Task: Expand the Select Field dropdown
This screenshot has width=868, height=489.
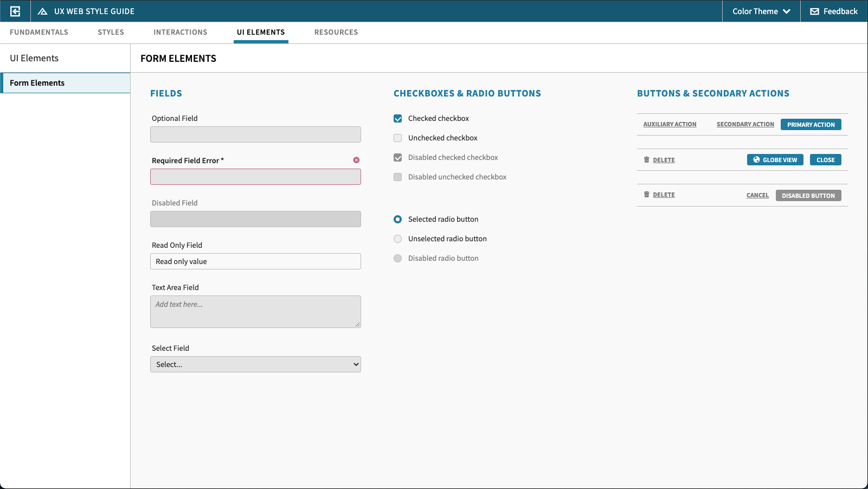Action: pyautogui.click(x=255, y=364)
